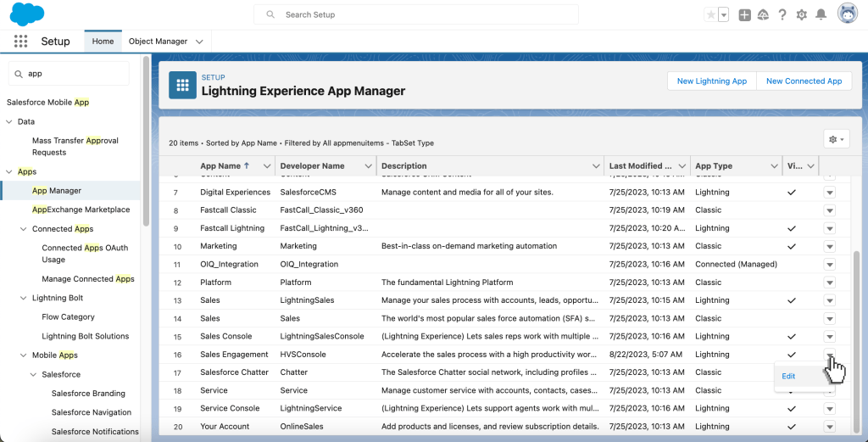This screenshot has height=442, width=868.
Task: Open the Visible column dropdown chevron
Action: point(811,166)
